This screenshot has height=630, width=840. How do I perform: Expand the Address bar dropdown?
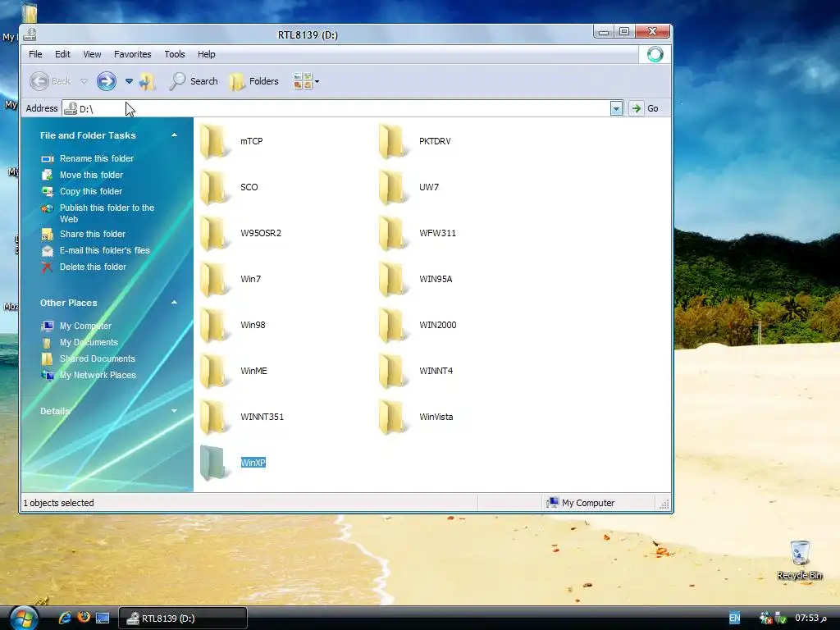click(x=616, y=109)
